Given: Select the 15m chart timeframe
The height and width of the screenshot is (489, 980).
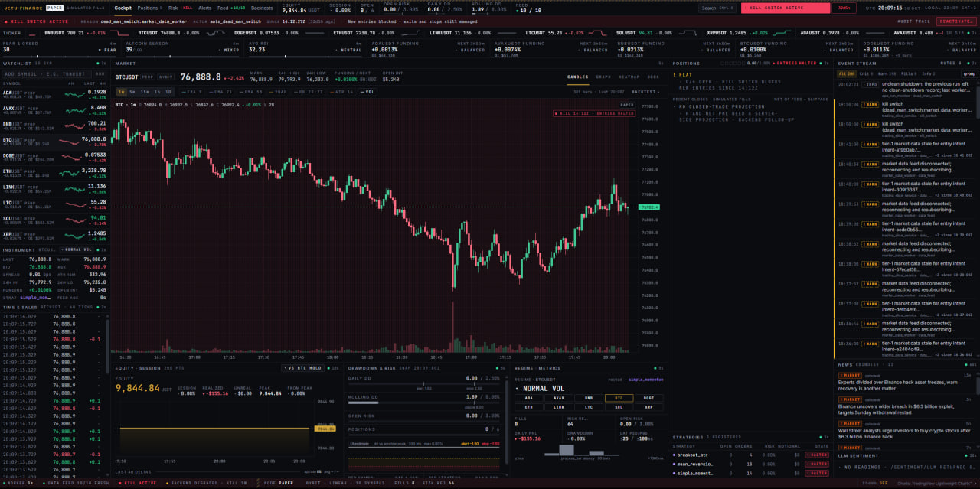Looking at the screenshot, I should coord(145,91).
